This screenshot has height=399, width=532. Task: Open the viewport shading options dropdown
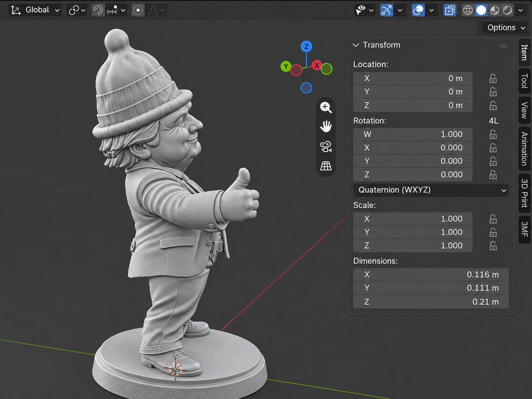pyautogui.click(x=520, y=10)
